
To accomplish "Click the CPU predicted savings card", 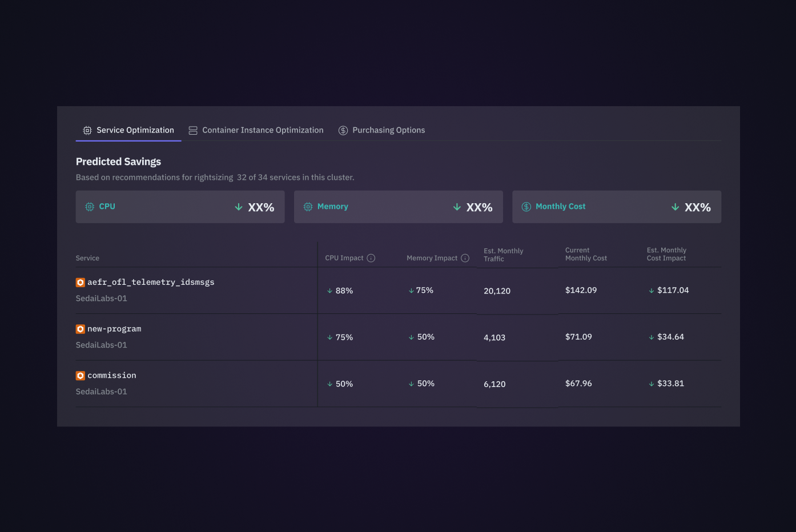I will [180, 207].
